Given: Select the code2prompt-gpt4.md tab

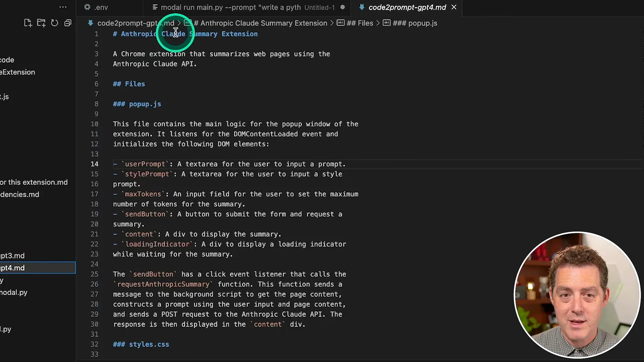Looking at the screenshot, I should pyautogui.click(x=407, y=7).
